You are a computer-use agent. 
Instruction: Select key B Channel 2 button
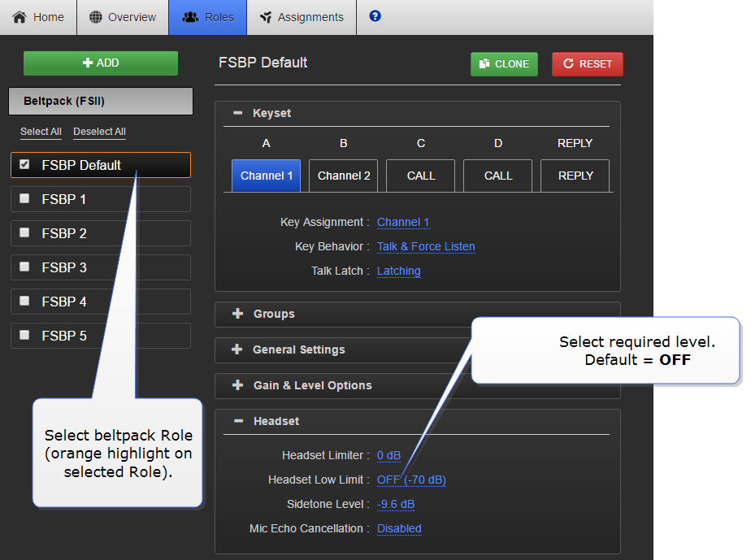pyautogui.click(x=344, y=176)
